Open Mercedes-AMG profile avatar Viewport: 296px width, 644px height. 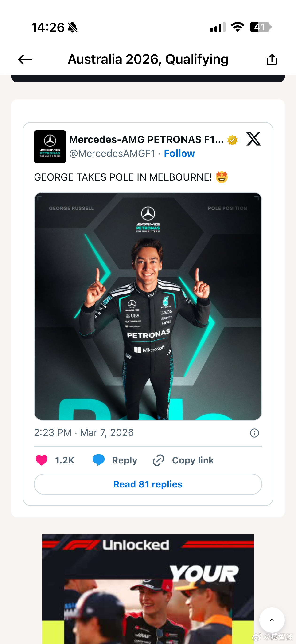(50, 147)
